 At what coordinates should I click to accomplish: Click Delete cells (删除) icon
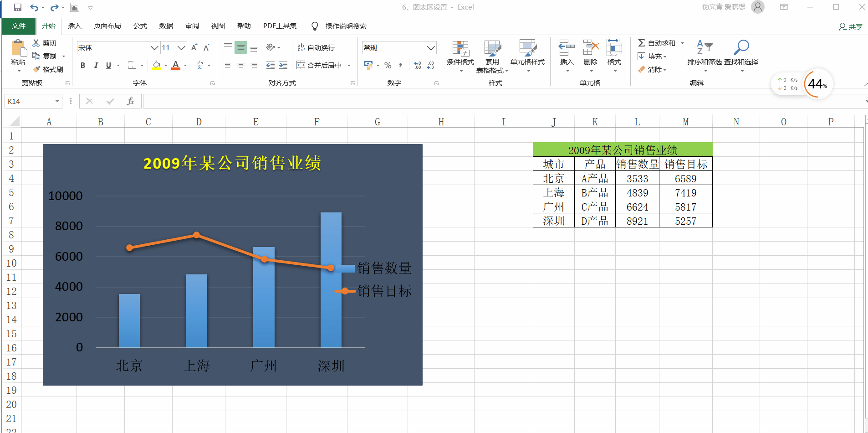591,47
